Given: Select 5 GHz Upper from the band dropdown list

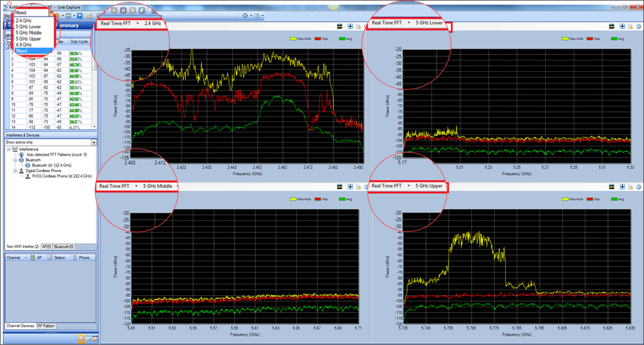Looking at the screenshot, I should (x=28, y=39).
